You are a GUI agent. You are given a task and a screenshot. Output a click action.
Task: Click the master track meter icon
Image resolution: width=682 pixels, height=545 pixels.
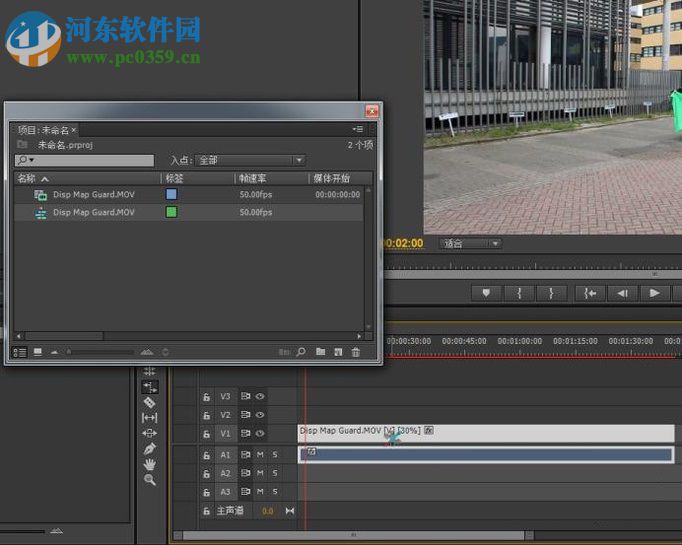(290, 511)
